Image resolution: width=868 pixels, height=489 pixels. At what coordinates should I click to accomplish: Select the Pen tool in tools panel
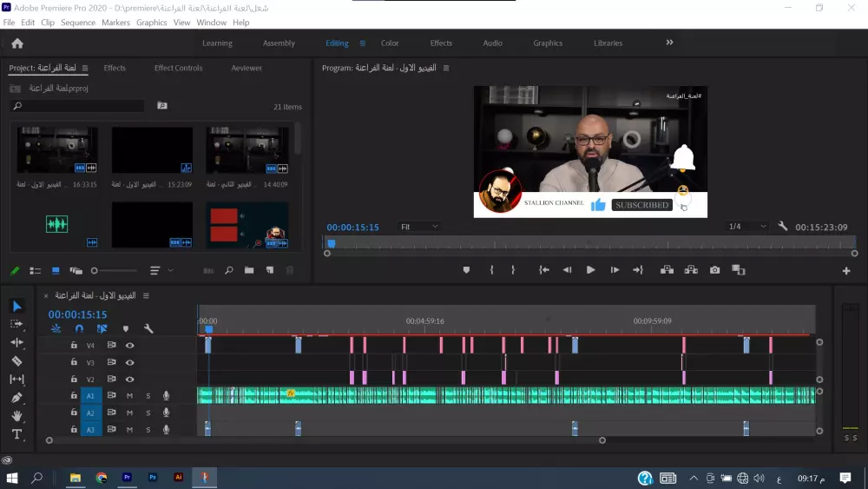tap(16, 398)
